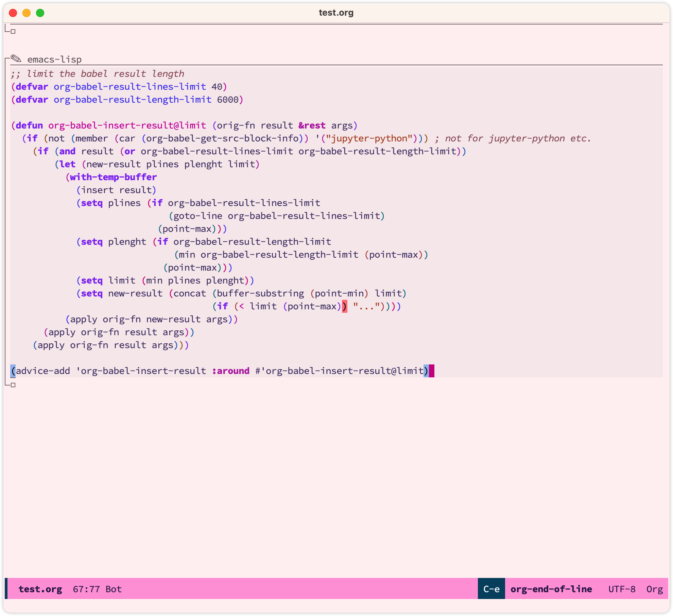Click the function name org-babel-insert-result@limit in defun
The image size is (673, 616).
[x=127, y=125]
